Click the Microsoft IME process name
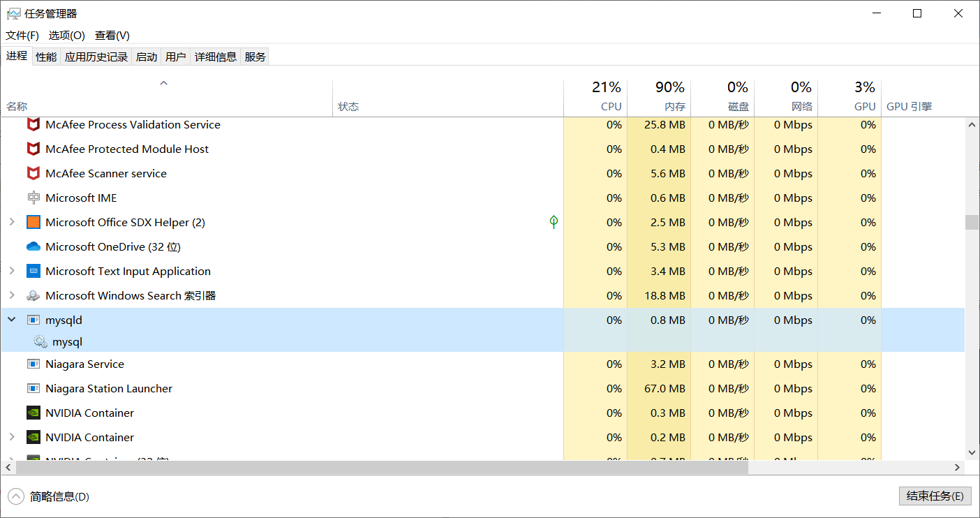Viewport: 980px width, 518px height. coord(81,198)
